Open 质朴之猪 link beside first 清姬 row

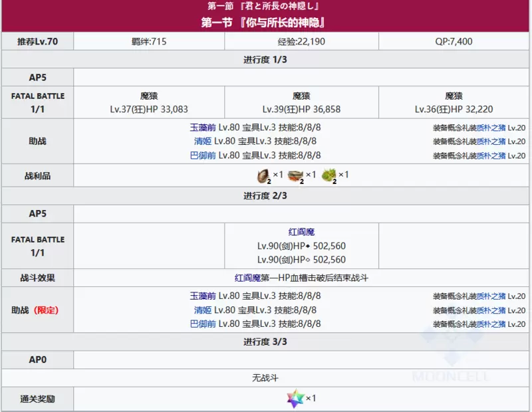pos(491,142)
